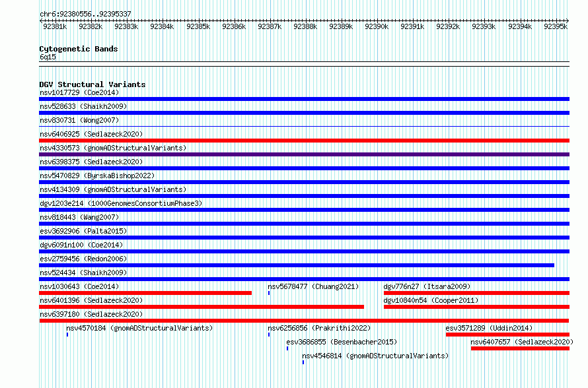588x388 pixels.
Task: Click the blue bar under nsv818443
Action: 304,224
